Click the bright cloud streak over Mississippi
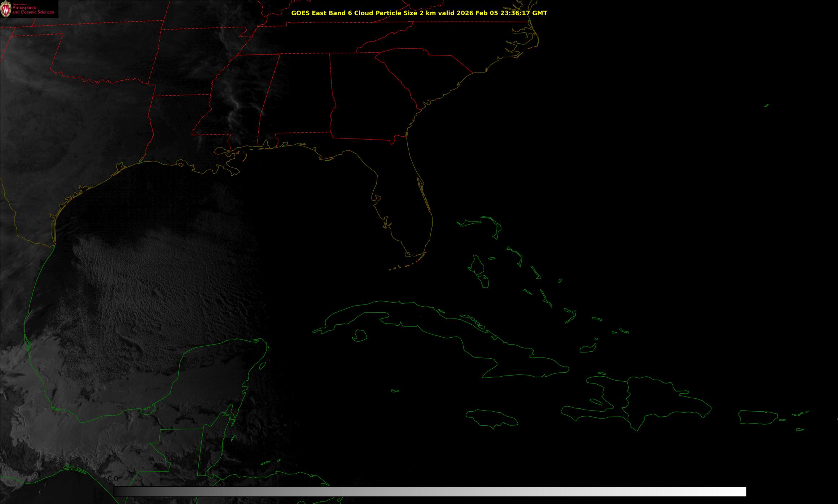The height and width of the screenshot is (504, 838). 236,105
